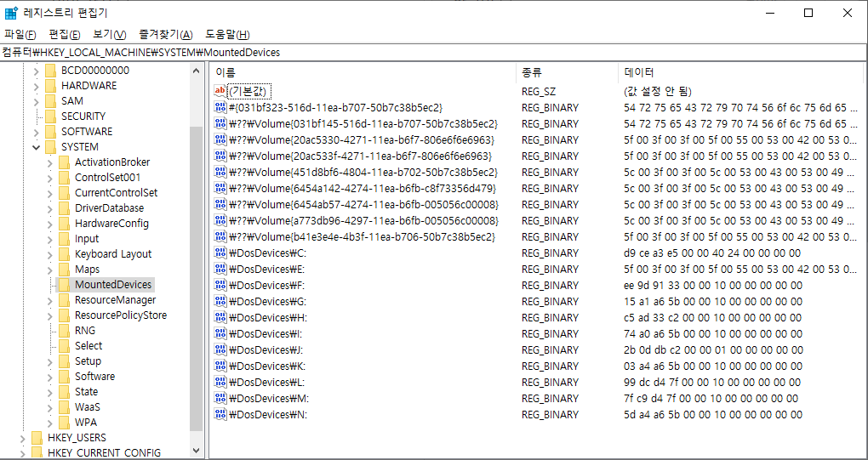Viewport: 868px width, 460px height.
Task: Expand the Keyboard Layout key
Action: [x=50, y=254]
